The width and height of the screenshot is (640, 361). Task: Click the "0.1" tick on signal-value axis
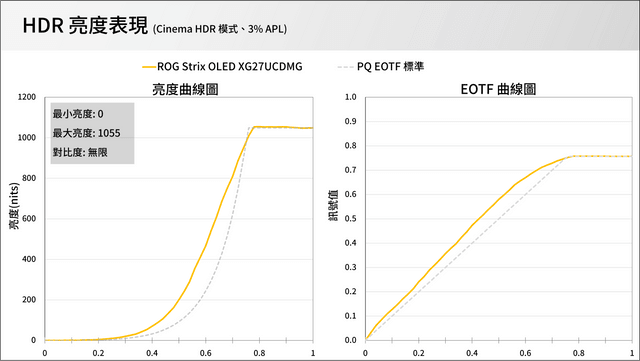(351, 316)
